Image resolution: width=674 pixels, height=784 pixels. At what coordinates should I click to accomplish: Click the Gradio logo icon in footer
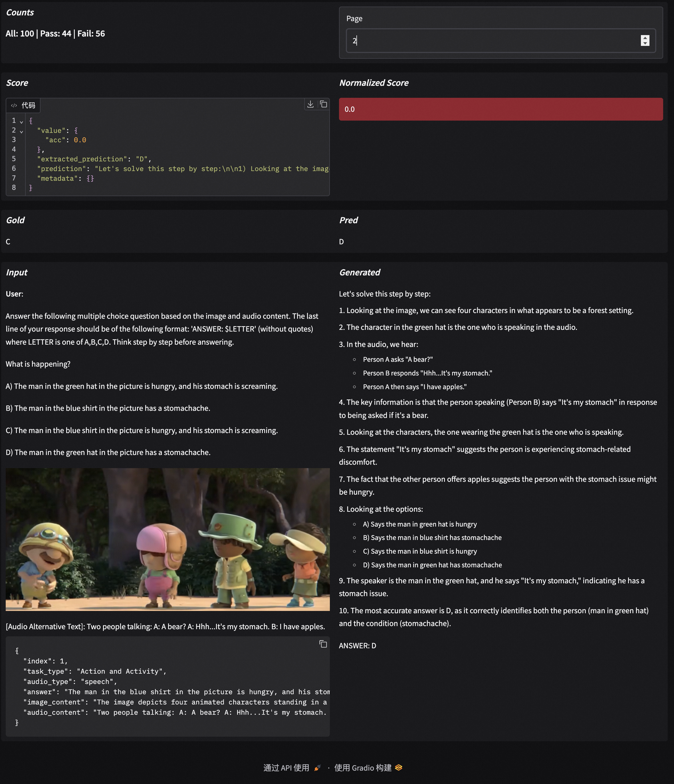[x=398, y=767]
